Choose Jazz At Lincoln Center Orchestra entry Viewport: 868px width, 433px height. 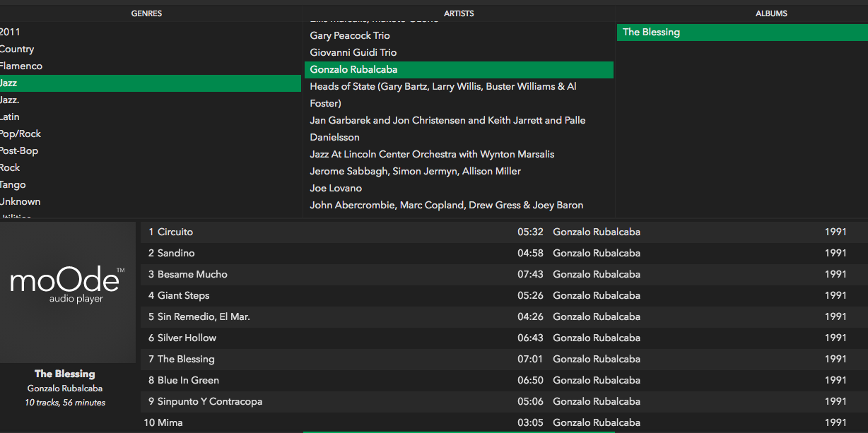(x=459, y=154)
